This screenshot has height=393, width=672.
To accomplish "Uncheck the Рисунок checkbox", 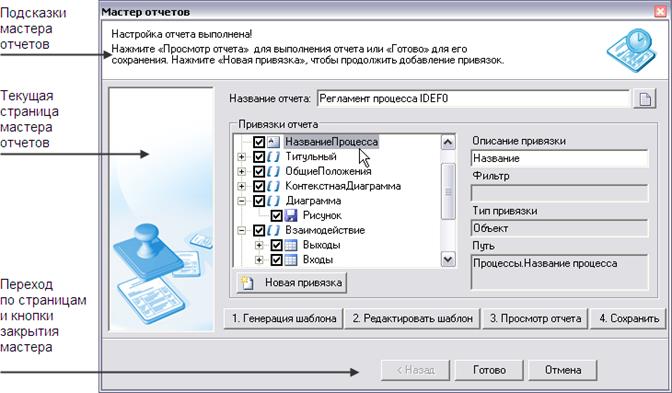I will (276, 216).
